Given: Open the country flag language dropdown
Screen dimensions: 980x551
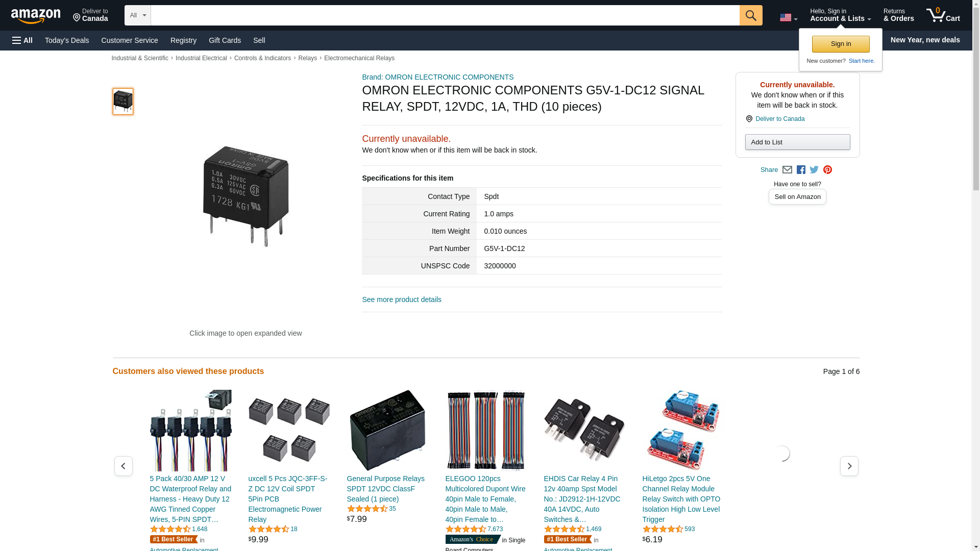Looking at the screenshot, I should click(788, 18).
